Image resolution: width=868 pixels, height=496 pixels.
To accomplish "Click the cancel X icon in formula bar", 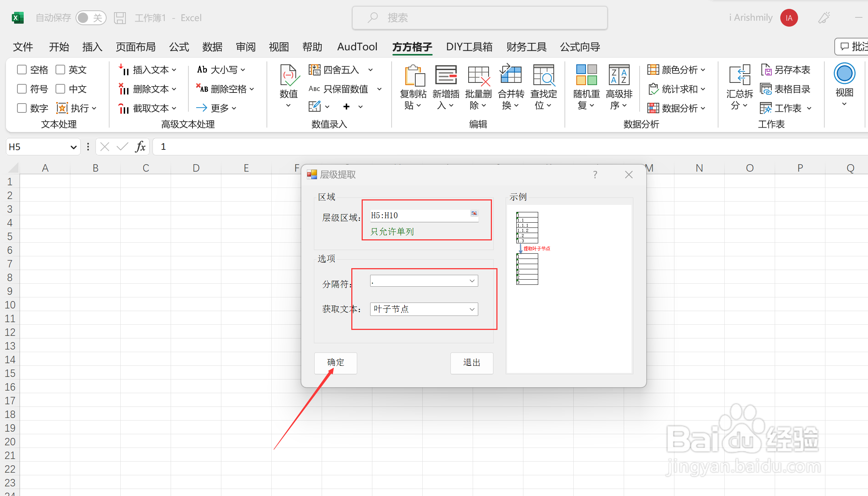I will [x=105, y=147].
